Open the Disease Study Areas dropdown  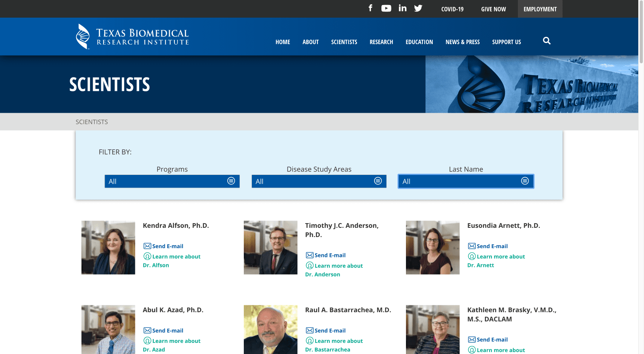pyautogui.click(x=319, y=181)
